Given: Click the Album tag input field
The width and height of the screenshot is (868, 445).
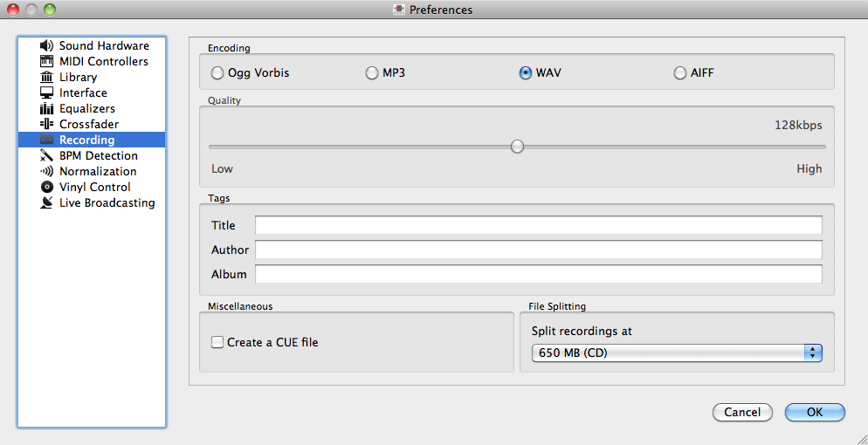Looking at the screenshot, I should tap(538, 275).
